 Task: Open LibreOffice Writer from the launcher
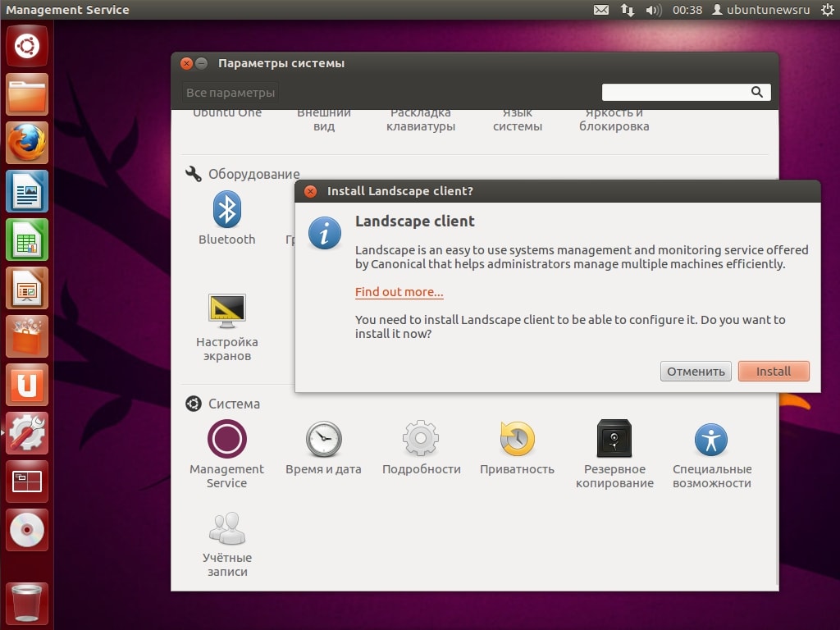coord(27,191)
